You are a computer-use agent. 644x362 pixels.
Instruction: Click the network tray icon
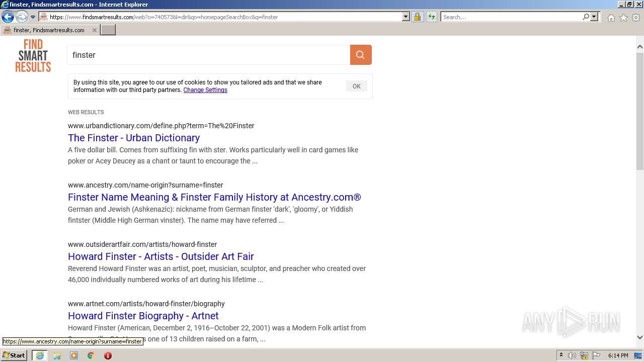[584, 355]
